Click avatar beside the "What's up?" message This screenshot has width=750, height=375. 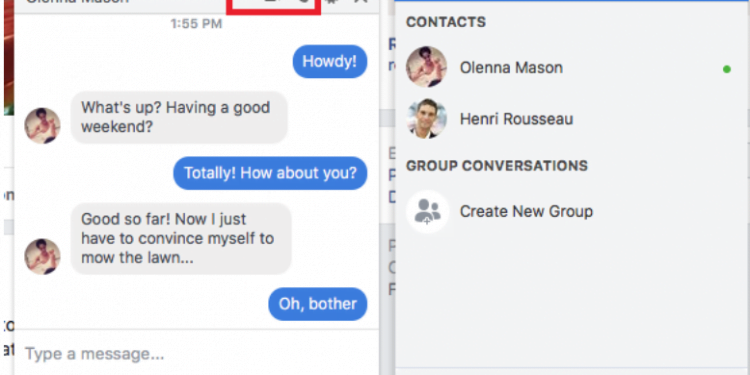(42, 125)
